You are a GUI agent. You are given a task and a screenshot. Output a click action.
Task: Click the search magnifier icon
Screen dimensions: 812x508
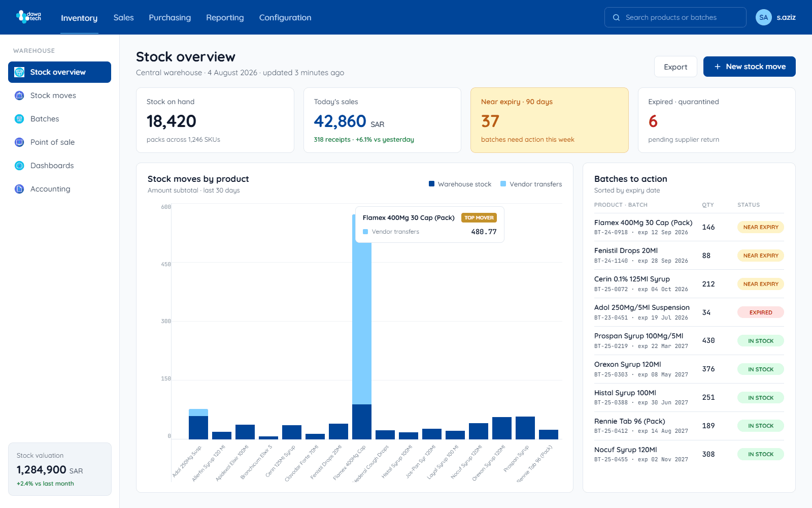[616, 17]
